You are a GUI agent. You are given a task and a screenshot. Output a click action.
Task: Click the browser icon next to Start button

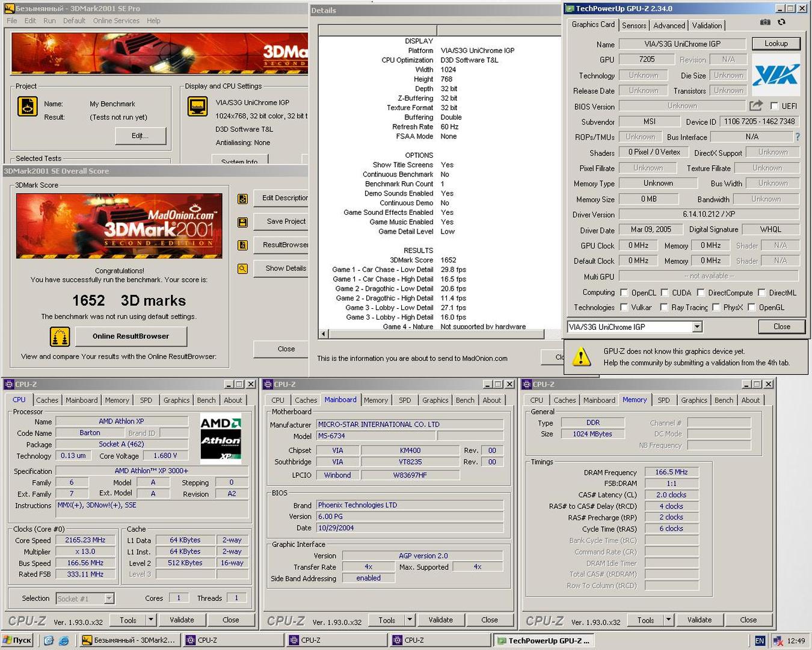pos(49,640)
